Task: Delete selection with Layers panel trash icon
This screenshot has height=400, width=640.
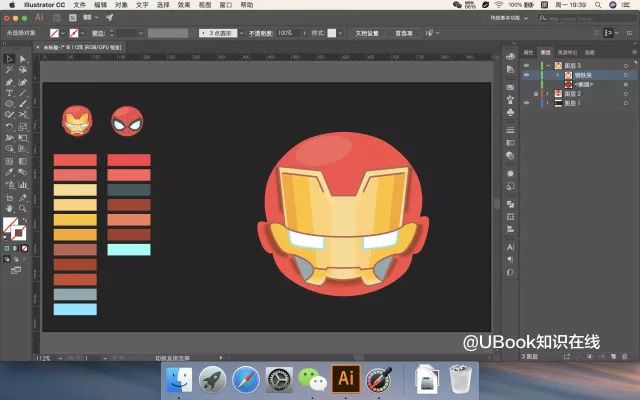Action: [x=624, y=356]
